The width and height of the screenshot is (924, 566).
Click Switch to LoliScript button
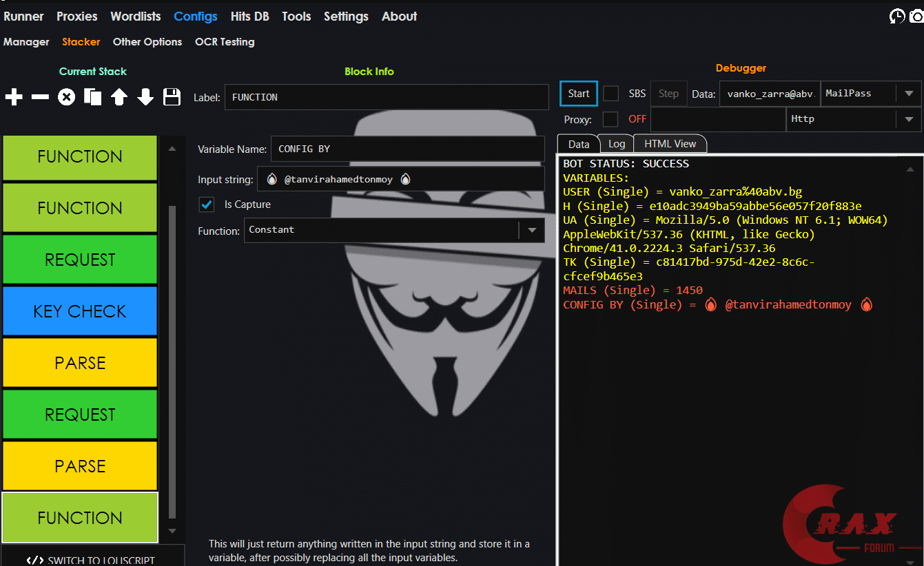click(92, 559)
